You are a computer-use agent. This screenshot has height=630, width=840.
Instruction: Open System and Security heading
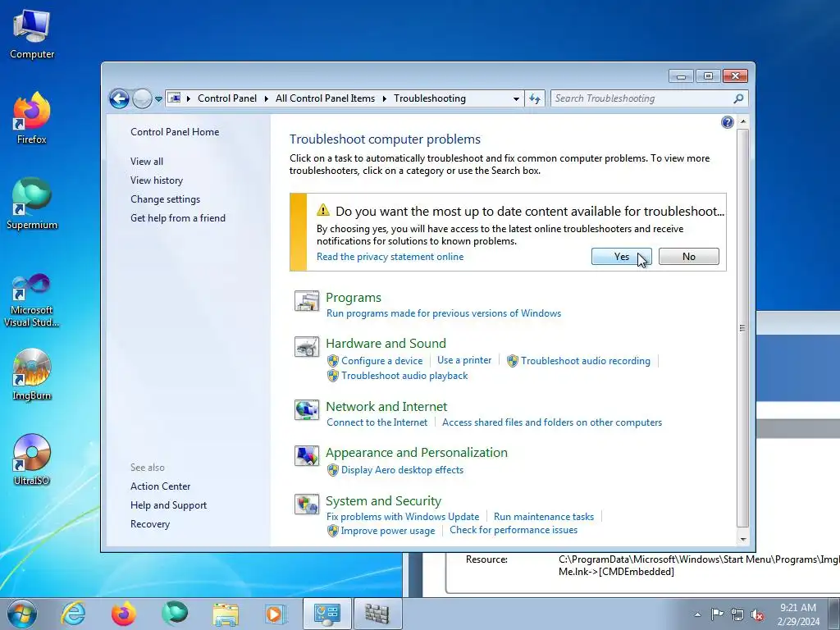click(x=384, y=501)
